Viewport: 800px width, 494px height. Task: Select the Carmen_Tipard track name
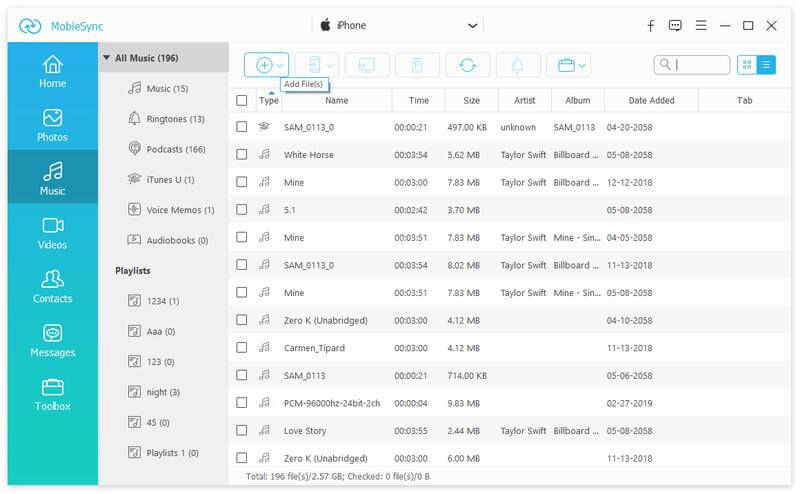[x=314, y=348]
